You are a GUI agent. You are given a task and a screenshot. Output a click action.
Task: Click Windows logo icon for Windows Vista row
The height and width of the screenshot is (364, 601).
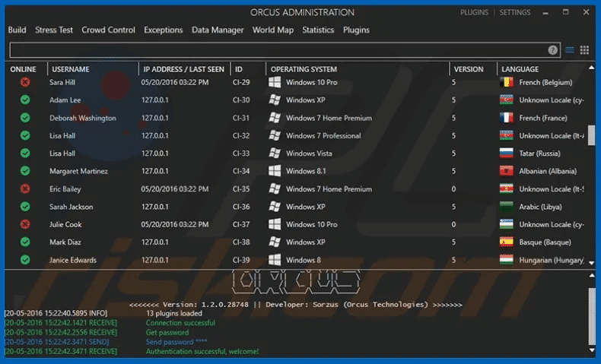tap(275, 154)
